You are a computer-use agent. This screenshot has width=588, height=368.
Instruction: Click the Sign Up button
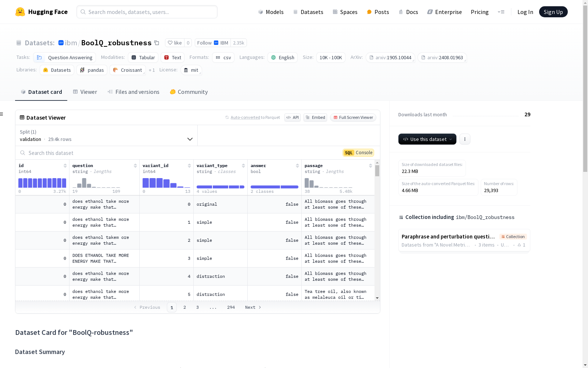point(553,12)
